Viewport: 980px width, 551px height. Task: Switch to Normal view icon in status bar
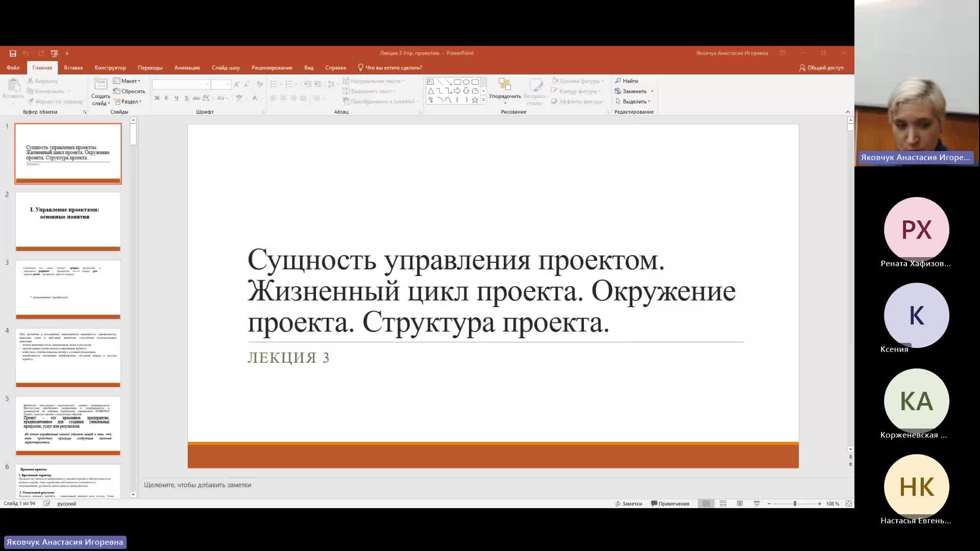pos(706,504)
